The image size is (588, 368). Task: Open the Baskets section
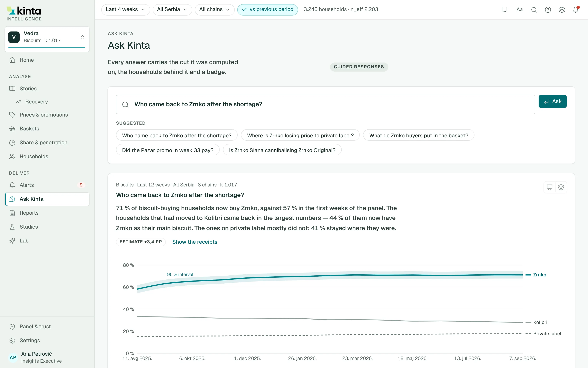point(47,129)
